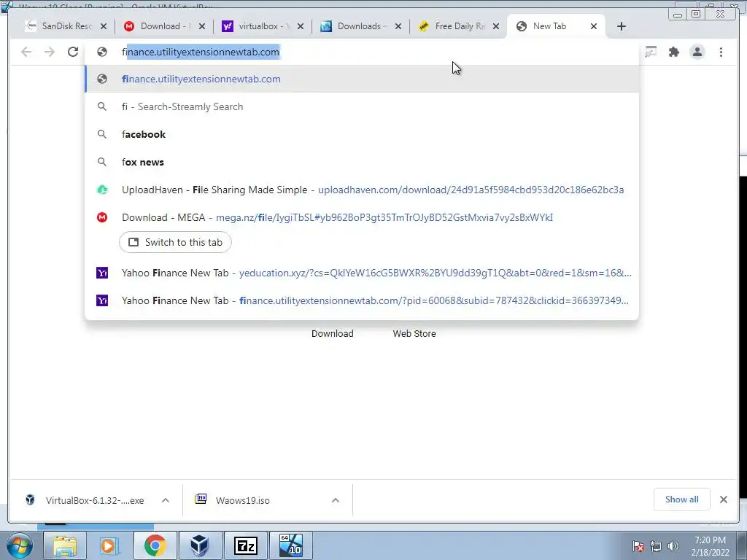Screen dimensions: 747x560
Task: Switch to the Download MEGA tab
Action: coord(163,26)
